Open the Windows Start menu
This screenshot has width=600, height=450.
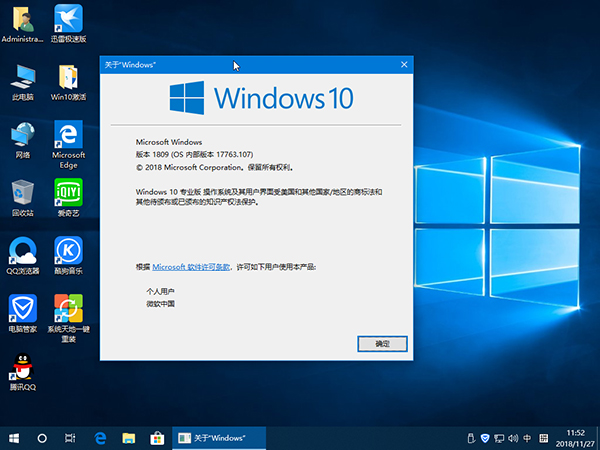(14, 438)
